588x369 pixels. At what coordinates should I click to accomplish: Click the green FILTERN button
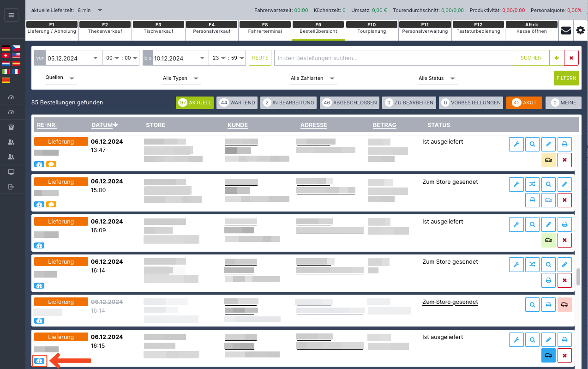(566, 78)
